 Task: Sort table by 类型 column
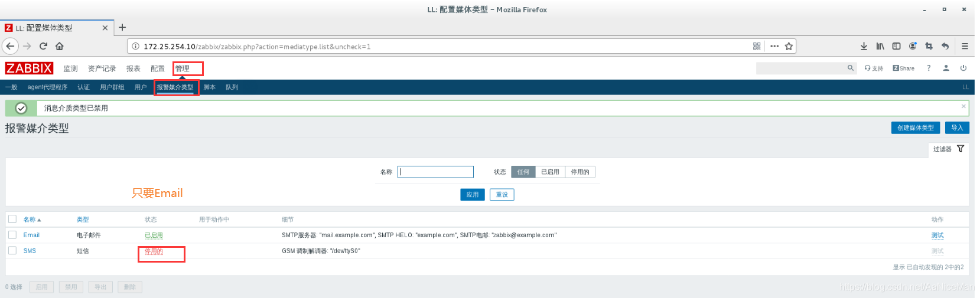(83, 220)
